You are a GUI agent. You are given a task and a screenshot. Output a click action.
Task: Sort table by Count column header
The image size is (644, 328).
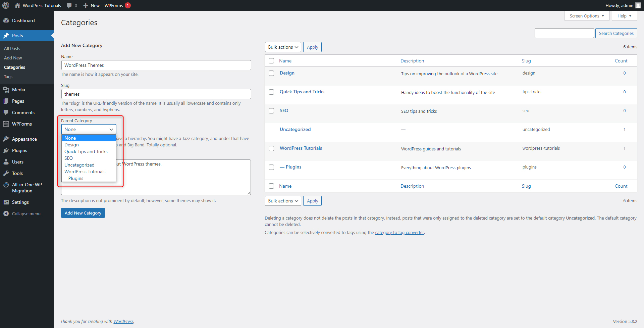(x=621, y=61)
